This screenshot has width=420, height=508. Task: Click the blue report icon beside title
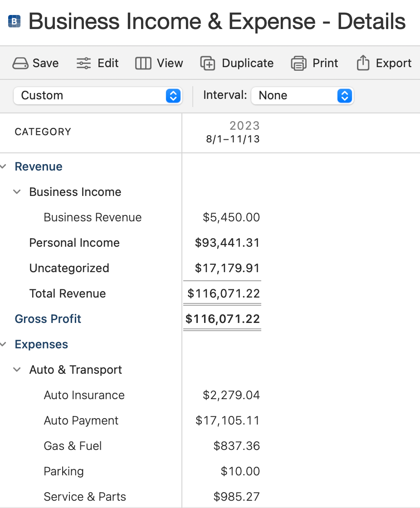pos(15,21)
